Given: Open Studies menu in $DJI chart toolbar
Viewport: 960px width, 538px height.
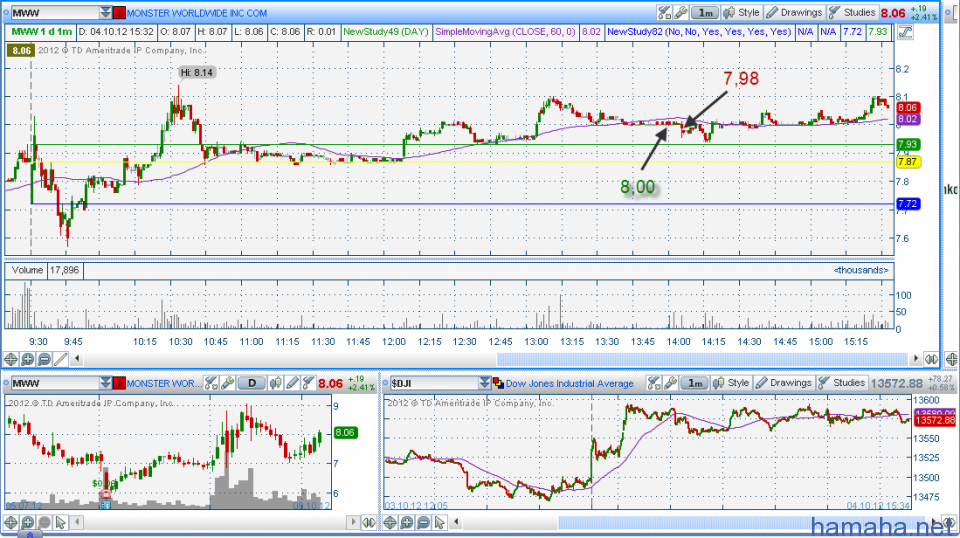Looking at the screenshot, I should (x=842, y=383).
